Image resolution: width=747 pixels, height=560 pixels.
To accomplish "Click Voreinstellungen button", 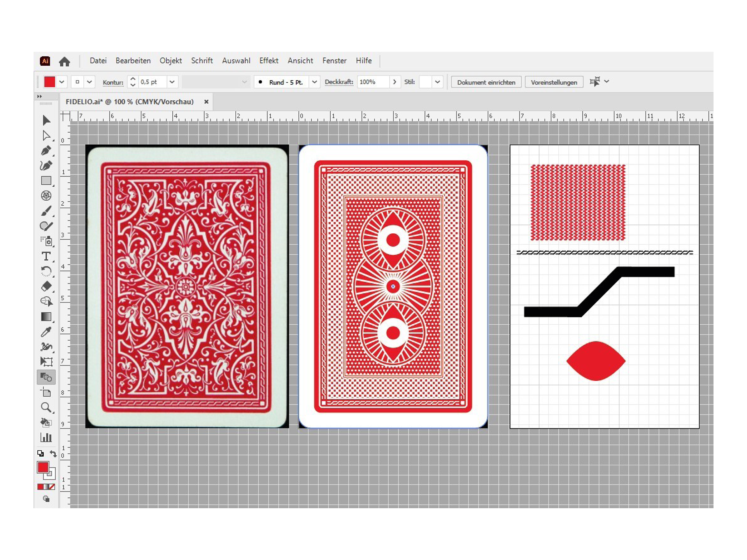I will click(554, 82).
